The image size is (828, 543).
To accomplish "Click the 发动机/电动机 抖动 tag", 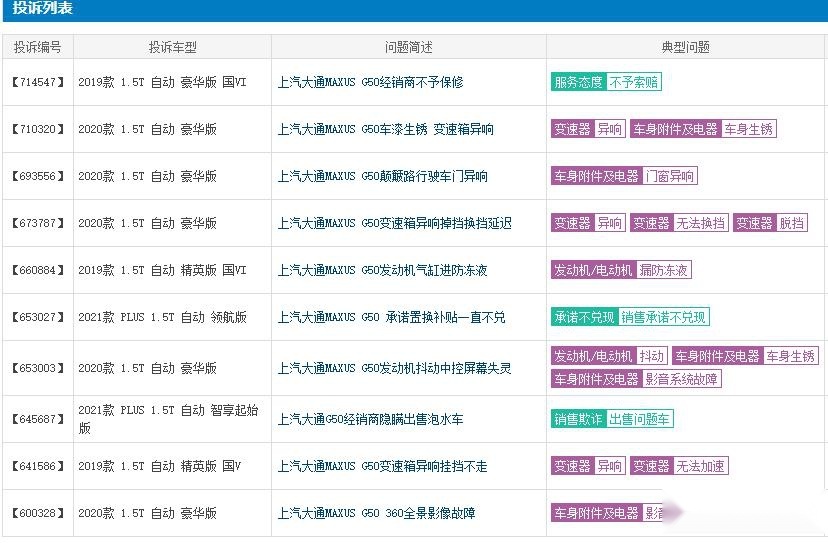I will 609,356.
